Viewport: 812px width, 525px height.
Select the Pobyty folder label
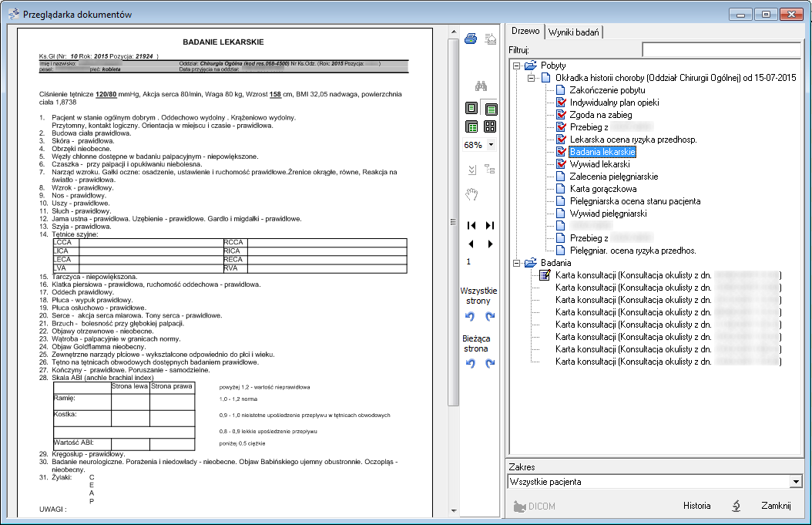(x=553, y=66)
